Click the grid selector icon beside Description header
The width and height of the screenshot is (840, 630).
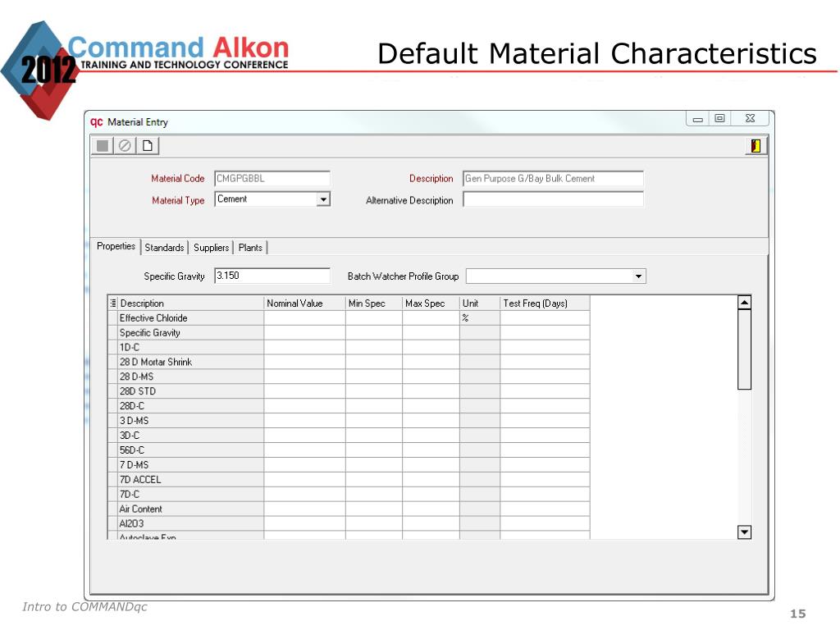(113, 304)
